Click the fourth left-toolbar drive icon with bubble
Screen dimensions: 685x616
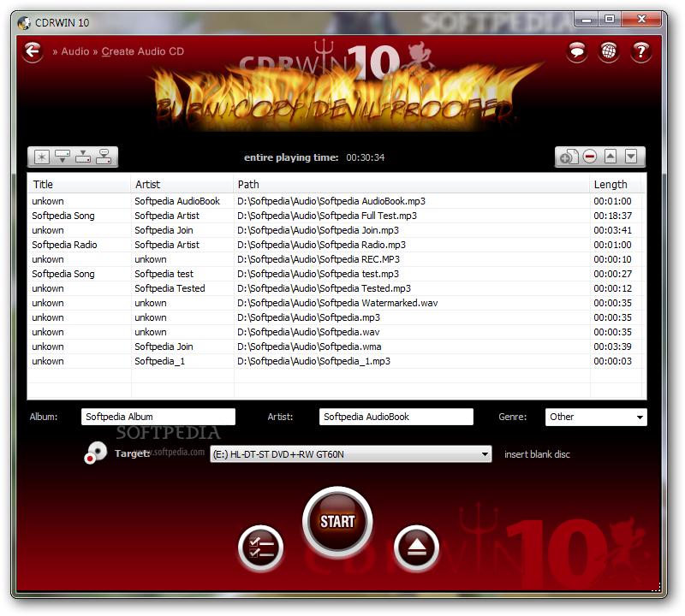(x=104, y=157)
